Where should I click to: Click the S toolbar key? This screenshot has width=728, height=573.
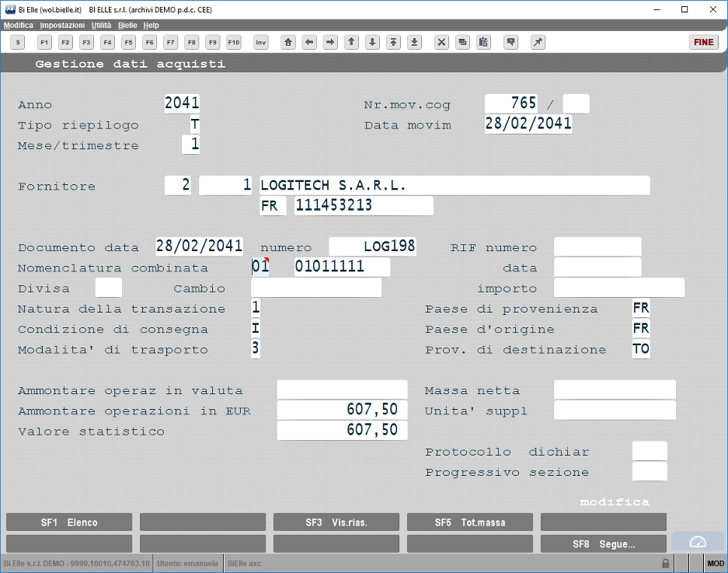18,42
